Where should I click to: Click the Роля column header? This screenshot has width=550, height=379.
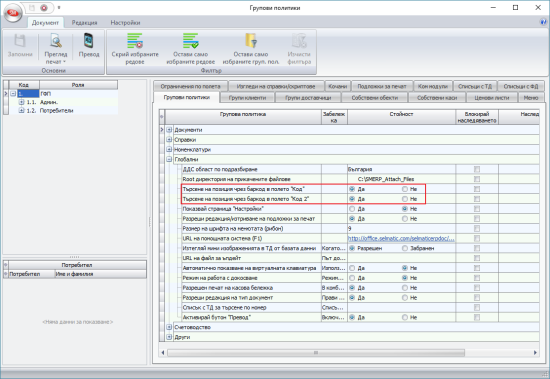click(78, 85)
